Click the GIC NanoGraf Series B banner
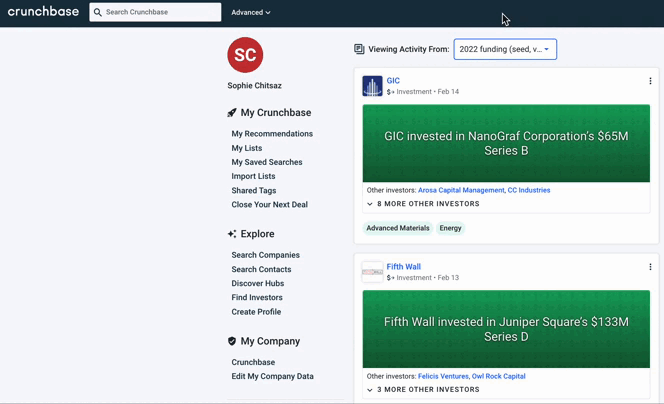Image resolution: width=664 pixels, height=404 pixels. coord(506,143)
